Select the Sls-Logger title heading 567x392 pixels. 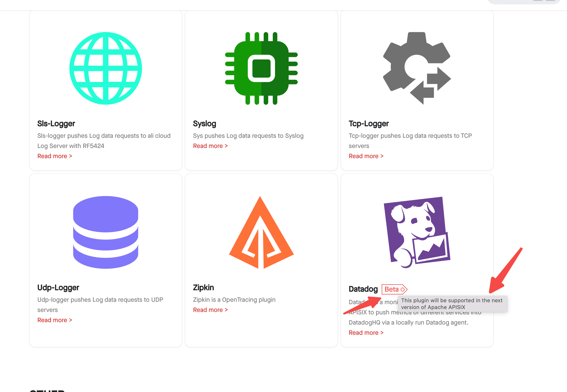[56, 123]
